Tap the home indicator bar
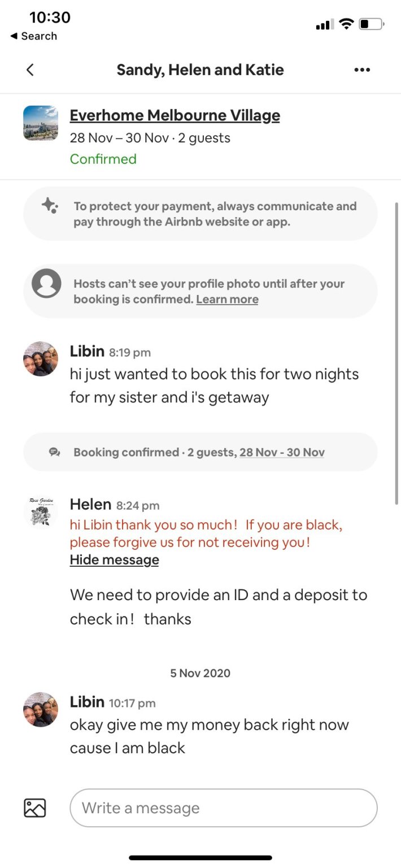 click(x=200, y=858)
